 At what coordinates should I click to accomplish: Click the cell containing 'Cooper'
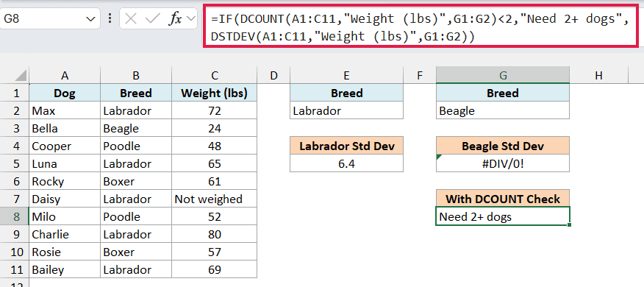(x=65, y=146)
